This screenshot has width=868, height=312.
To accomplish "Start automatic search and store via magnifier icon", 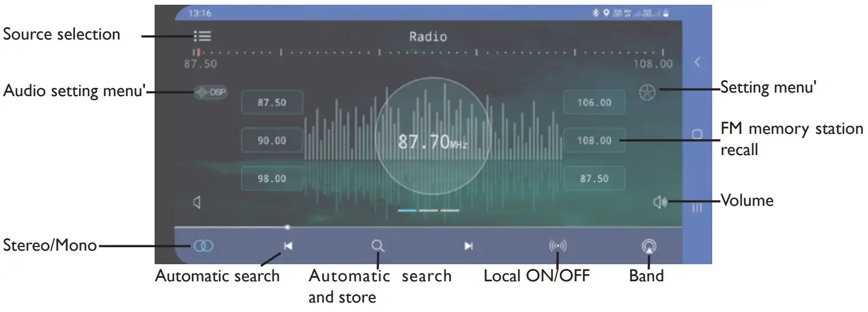I will tap(378, 246).
